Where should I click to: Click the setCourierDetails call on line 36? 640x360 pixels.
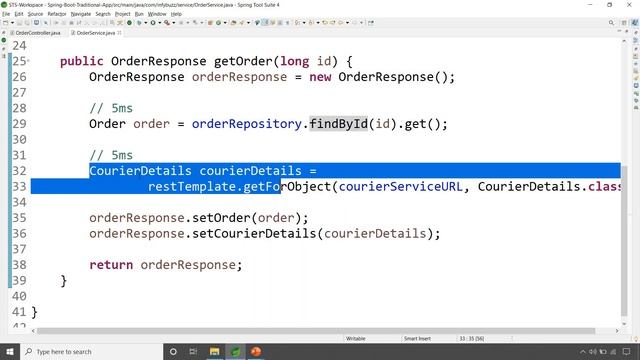(x=254, y=233)
